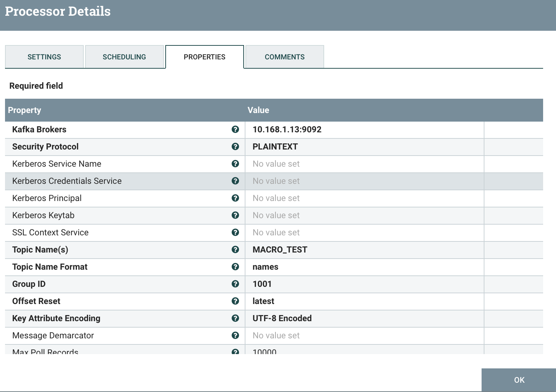Switch to the Settings tab

(44, 57)
